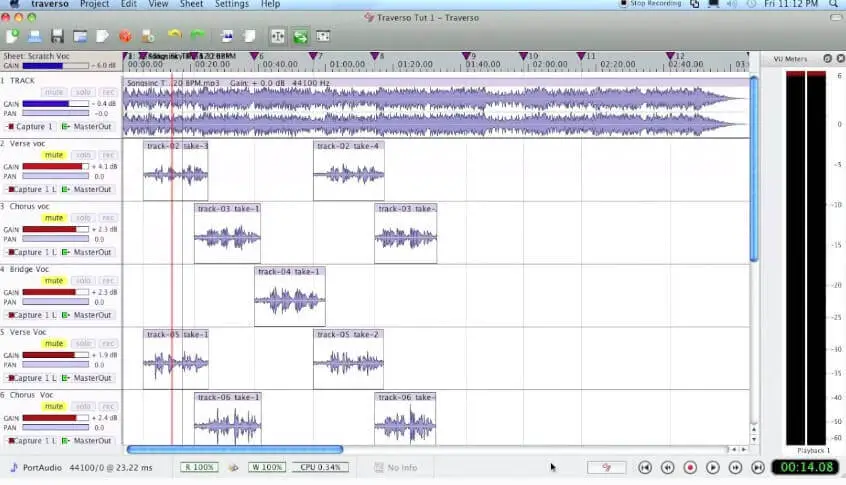The image size is (846, 485).
Task: Undo with the yellow arrow icon
Action: 174,36
